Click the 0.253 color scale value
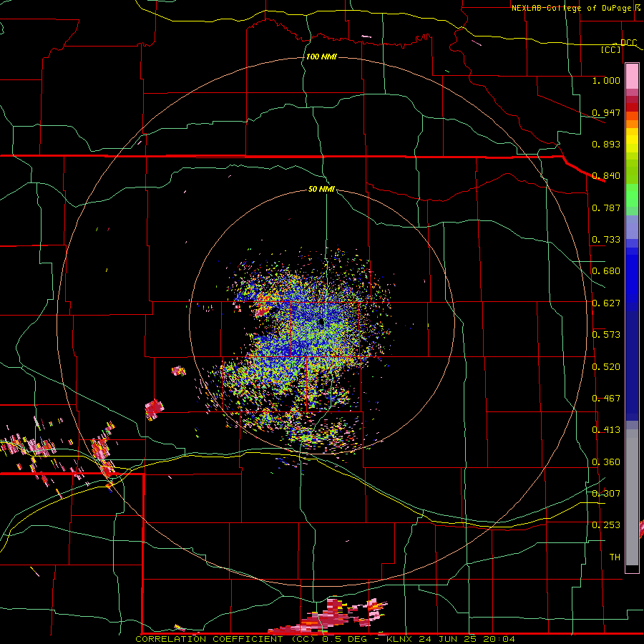Image resolution: width=644 pixels, height=644 pixels. [606, 525]
